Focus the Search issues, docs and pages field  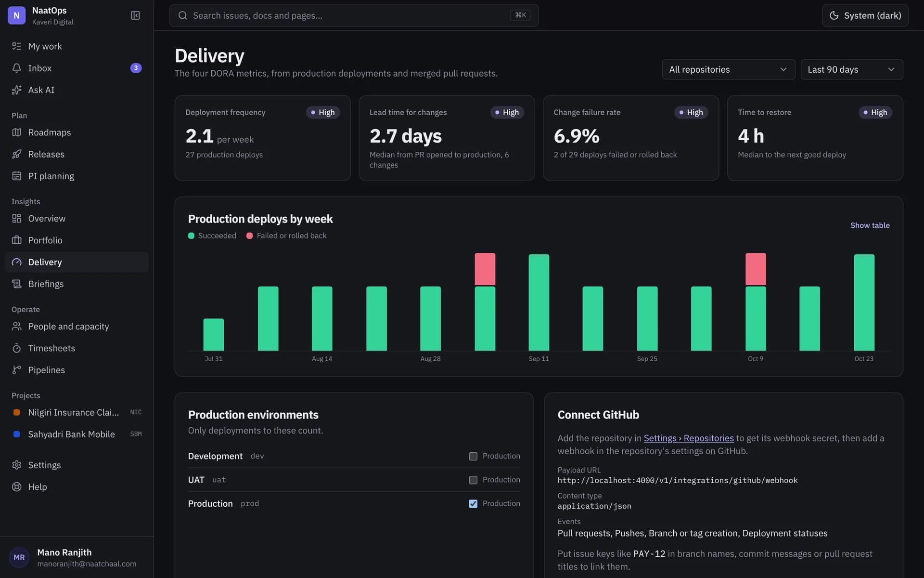pos(354,15)
